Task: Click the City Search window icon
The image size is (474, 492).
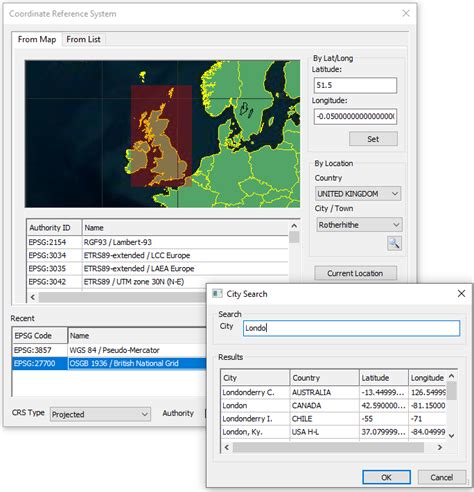Action: tap(217, 294)
